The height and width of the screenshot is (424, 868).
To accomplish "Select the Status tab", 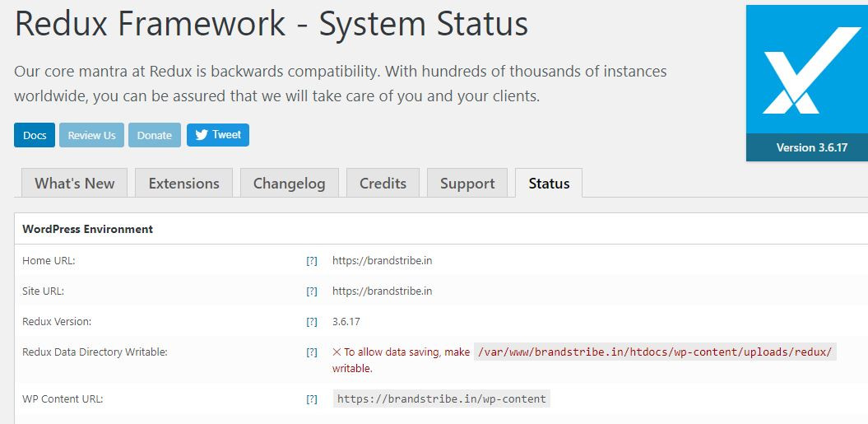I will tap(549, 183).
